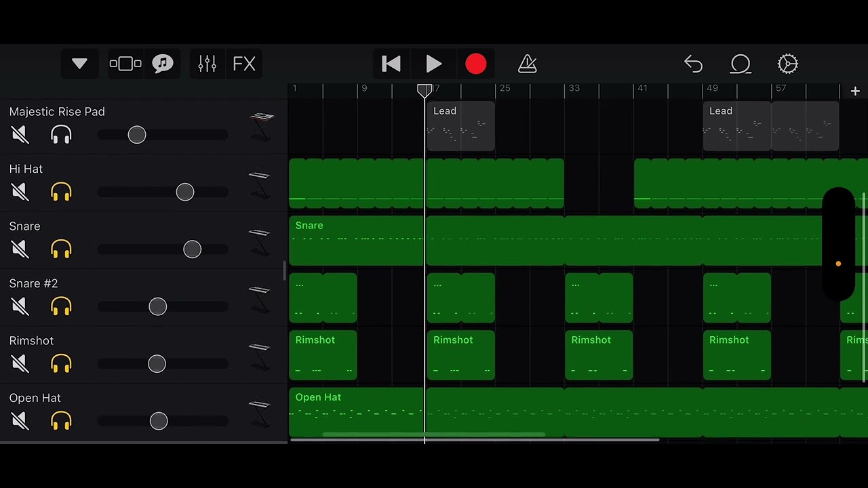
Task: Select the Open Hat keyboard instrument icon
Action: 260,413
